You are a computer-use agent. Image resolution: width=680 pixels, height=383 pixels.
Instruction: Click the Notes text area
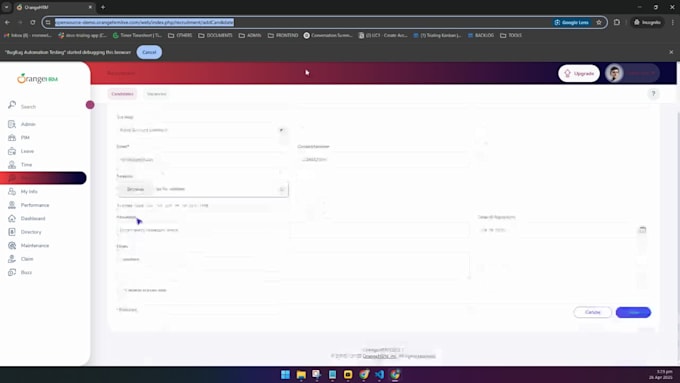pyautogui.click(x=293, y=265)
